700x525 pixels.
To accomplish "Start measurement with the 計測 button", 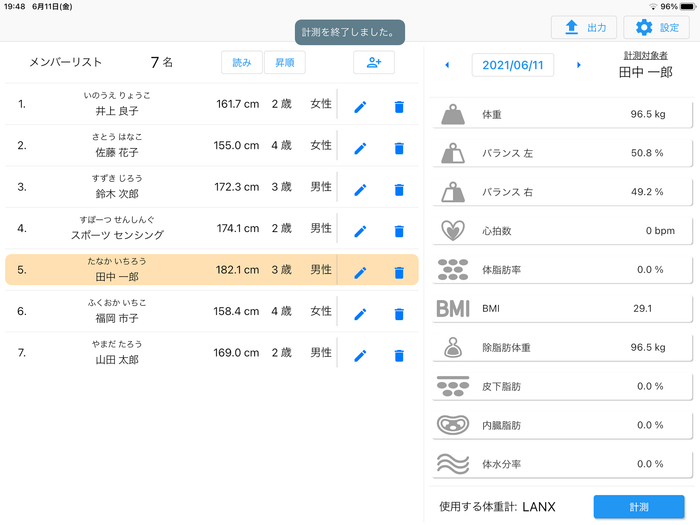I will [639, 507].
